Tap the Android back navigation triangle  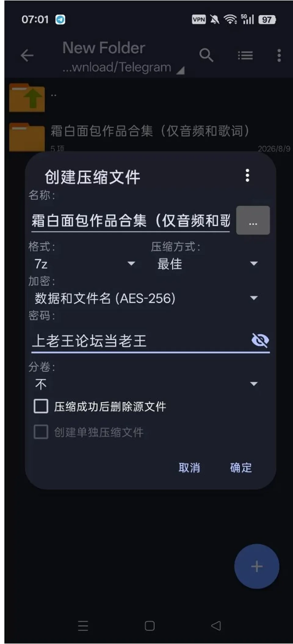[x=216, y=625]
